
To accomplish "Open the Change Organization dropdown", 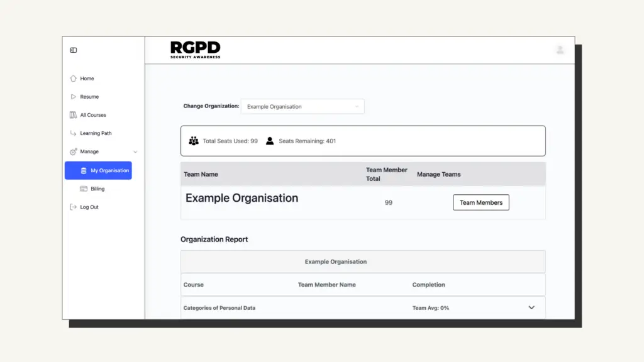I will (303, 106).
